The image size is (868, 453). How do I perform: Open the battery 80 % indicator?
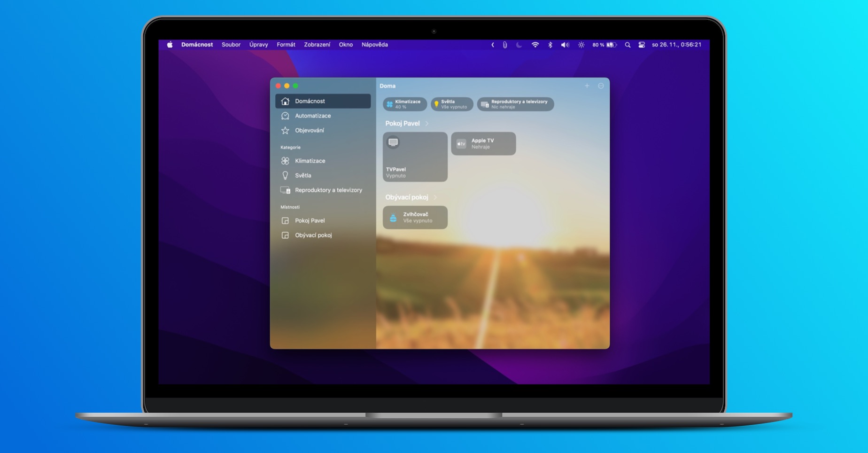coord(604,45)
